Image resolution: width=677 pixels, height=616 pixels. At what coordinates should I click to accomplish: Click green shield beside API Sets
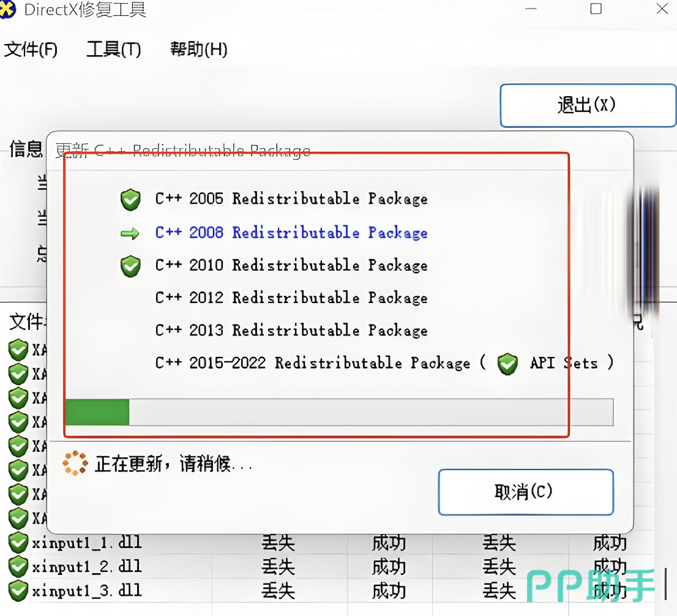[x=507, y=364]
